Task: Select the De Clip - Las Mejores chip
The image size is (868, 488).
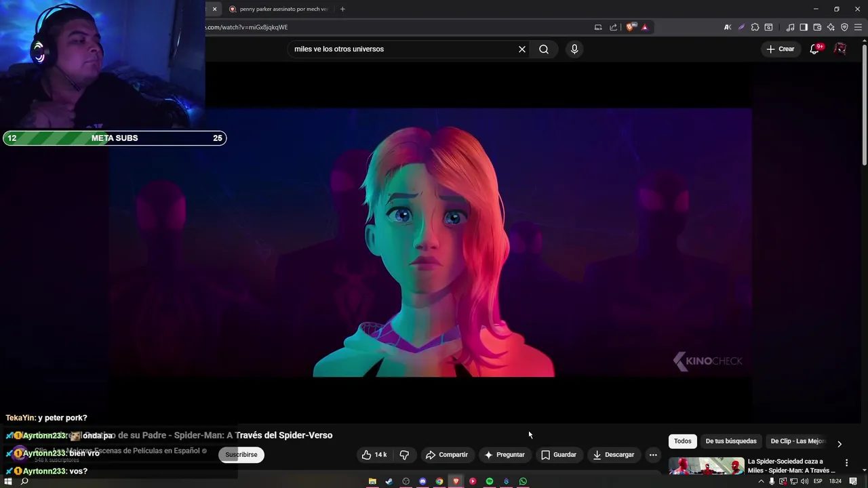Action: coord(797,441)
